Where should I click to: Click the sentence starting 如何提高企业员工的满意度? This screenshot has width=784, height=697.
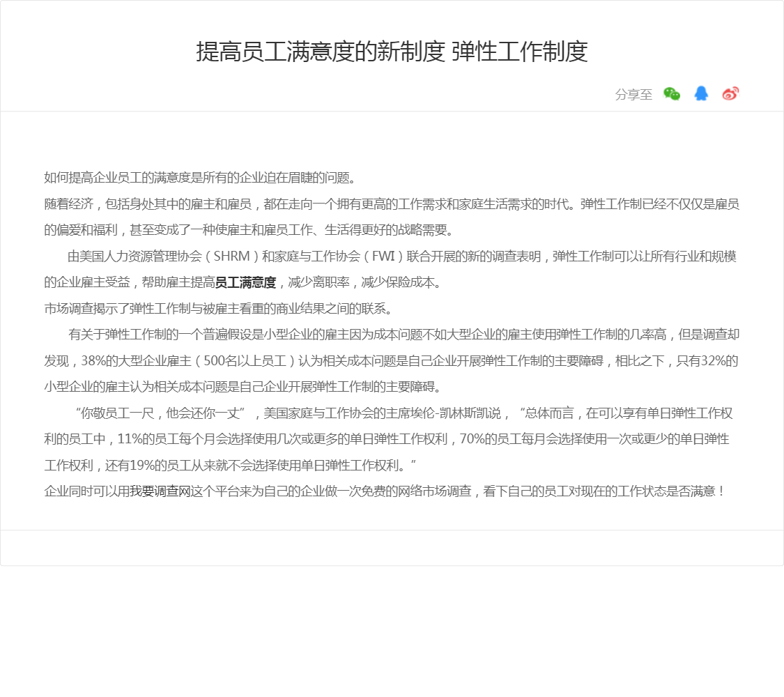[x=200, y=178]
